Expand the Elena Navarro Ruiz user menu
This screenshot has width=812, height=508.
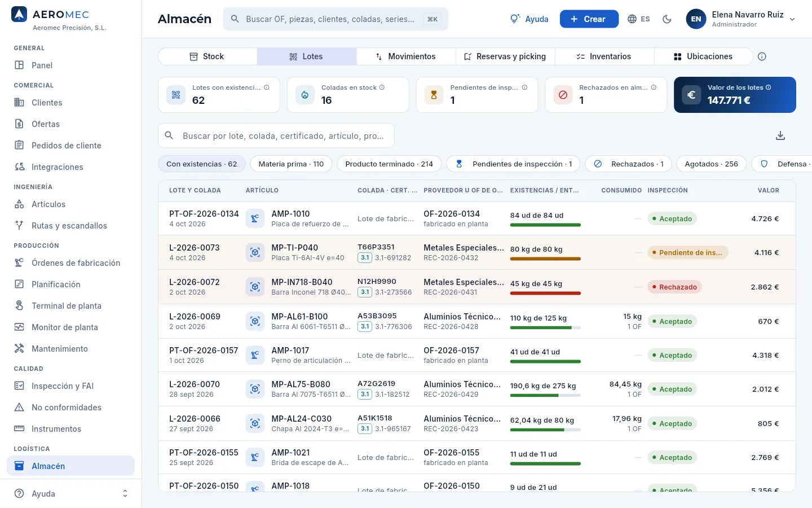(x=741, y=19)
